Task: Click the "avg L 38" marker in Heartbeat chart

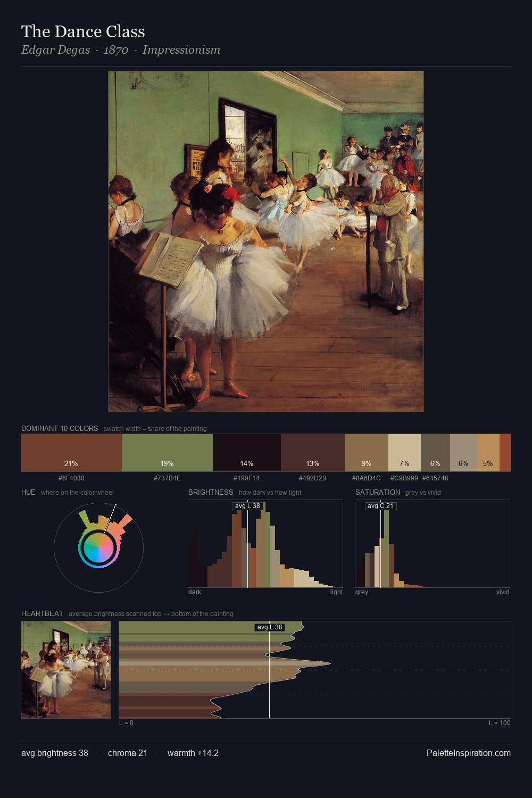Action: tap(270, 627)
